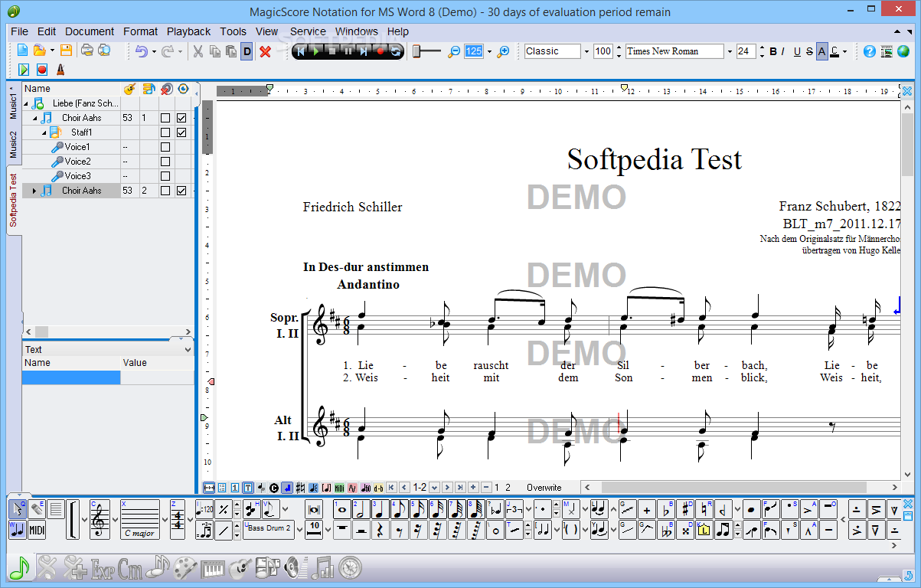Select the arrow pointer tool

[x=17, y=509]
